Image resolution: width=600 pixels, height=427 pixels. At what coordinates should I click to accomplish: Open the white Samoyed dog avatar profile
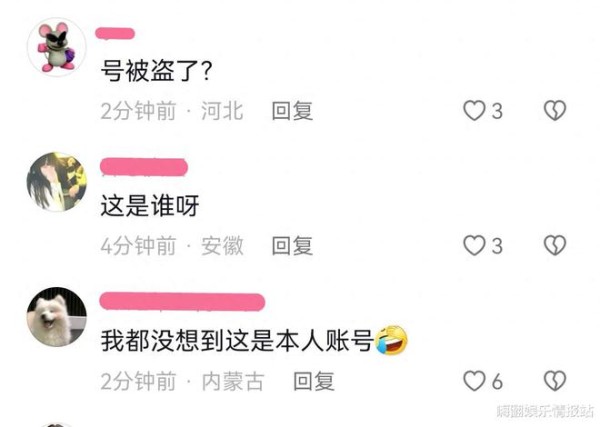click(57, 317)
